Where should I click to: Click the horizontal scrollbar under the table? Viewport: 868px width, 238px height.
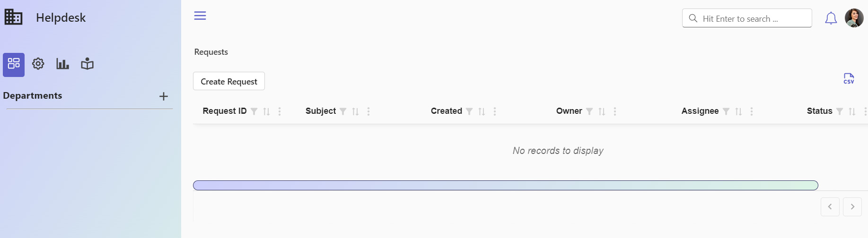506,185
